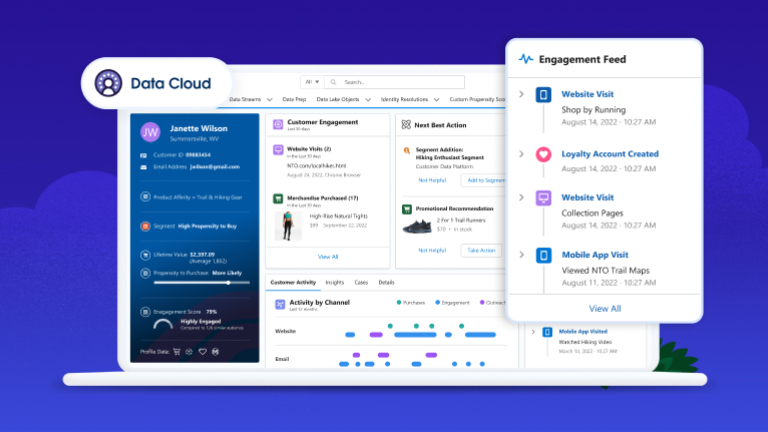Click the Propensity to Purchase slider
Viewport: 768px width, 432px height.
(201, 283)
